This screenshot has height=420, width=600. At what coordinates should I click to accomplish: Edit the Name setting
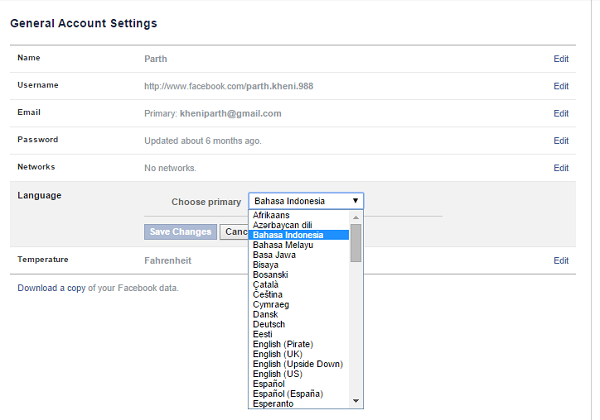click(561, 59)
